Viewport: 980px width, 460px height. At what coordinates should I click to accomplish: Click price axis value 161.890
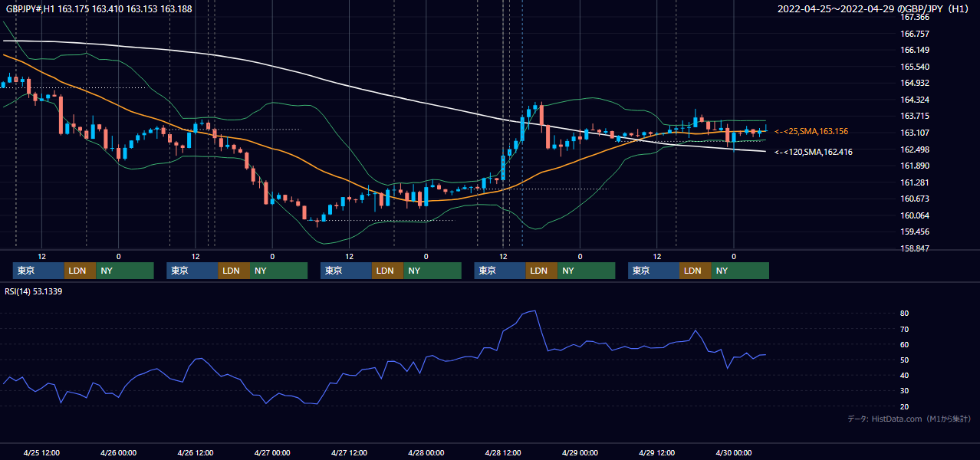(914, 166)
